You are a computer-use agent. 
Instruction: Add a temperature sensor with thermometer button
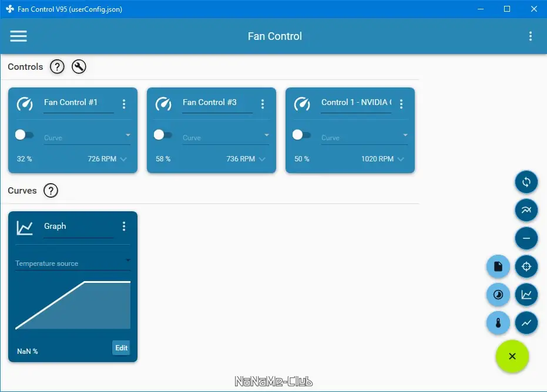498,323
